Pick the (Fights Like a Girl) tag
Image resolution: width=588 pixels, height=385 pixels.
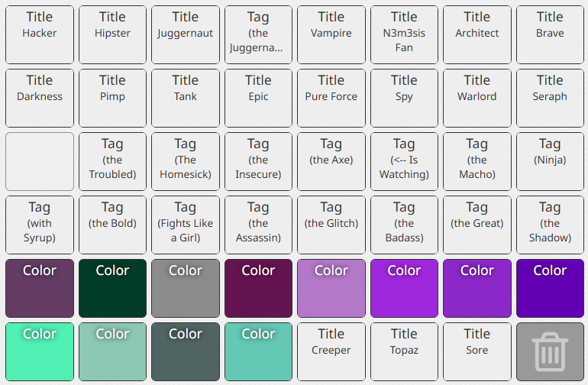(x=186, y=225)
